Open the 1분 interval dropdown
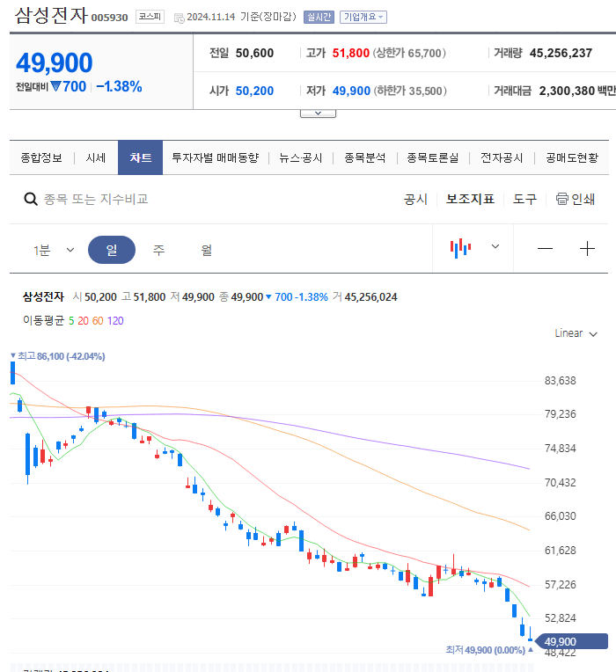616x672 pixels. coord(54,250)
